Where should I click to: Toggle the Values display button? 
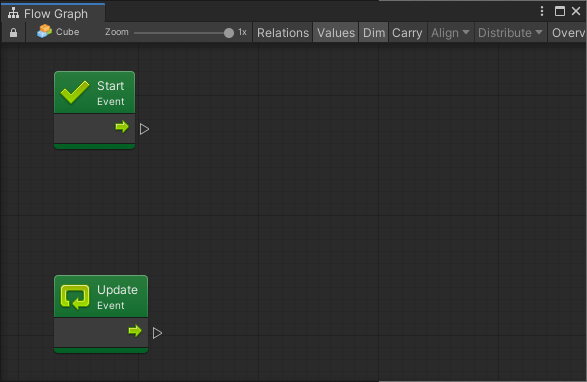[x=336, y=33]
